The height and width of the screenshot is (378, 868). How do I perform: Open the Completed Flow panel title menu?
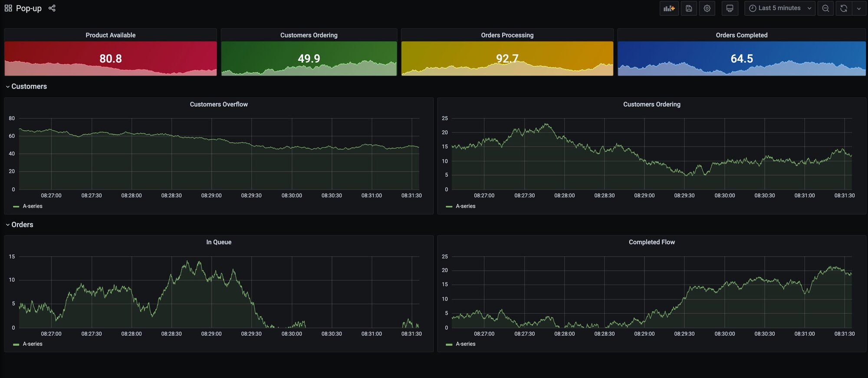651,242
